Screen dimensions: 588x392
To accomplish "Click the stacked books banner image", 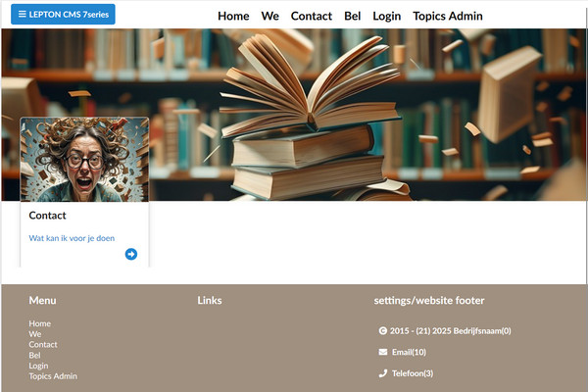I will click(294, 115).
